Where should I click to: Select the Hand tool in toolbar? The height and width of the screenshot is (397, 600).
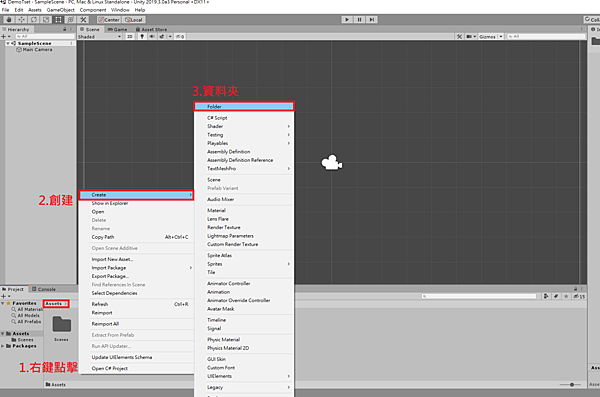coord(9,20)
